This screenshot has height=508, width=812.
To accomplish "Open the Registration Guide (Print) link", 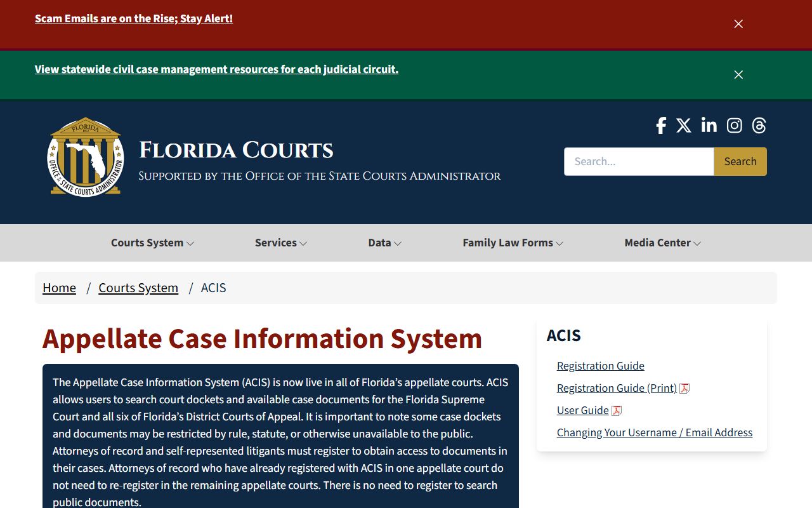I will coord(617,388).
